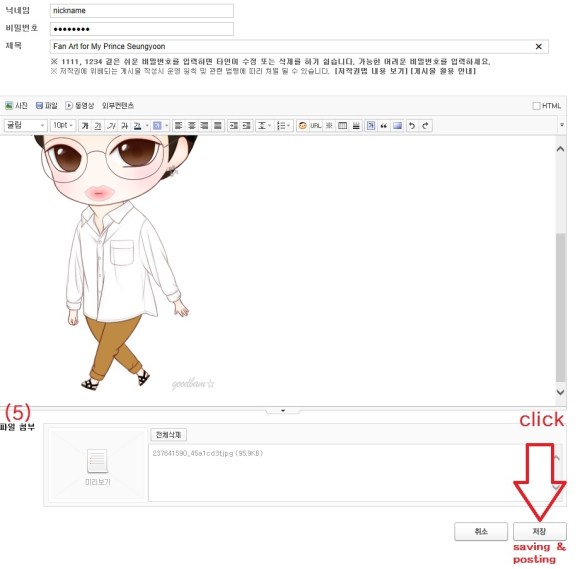580x569 pixels.
Task: Toggle italic text formatting
Action: click(x=111, y=126)
